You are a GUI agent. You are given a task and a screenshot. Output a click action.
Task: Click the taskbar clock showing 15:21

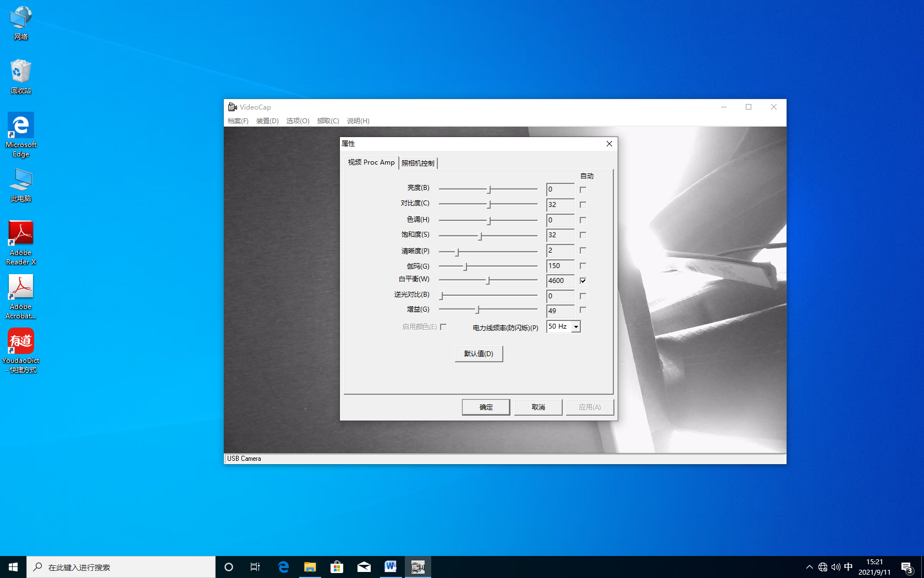point(875,567)
